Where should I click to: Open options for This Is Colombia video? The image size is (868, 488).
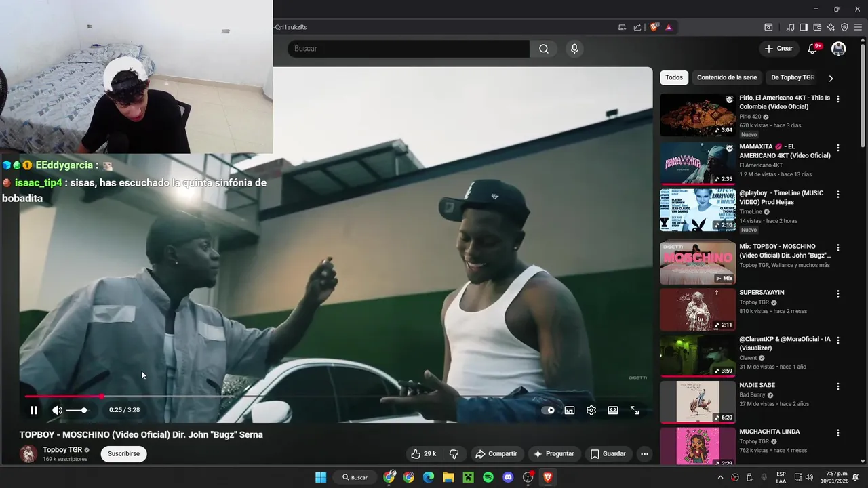click(x=838, y=99)
